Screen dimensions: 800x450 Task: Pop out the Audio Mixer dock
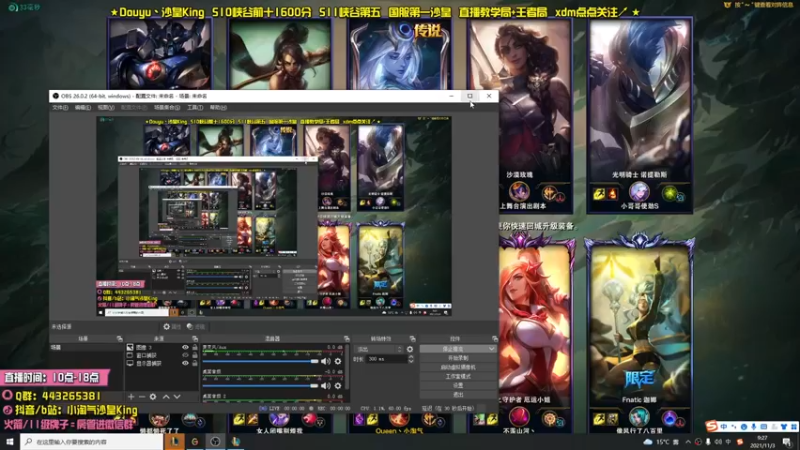coord(346,339)
